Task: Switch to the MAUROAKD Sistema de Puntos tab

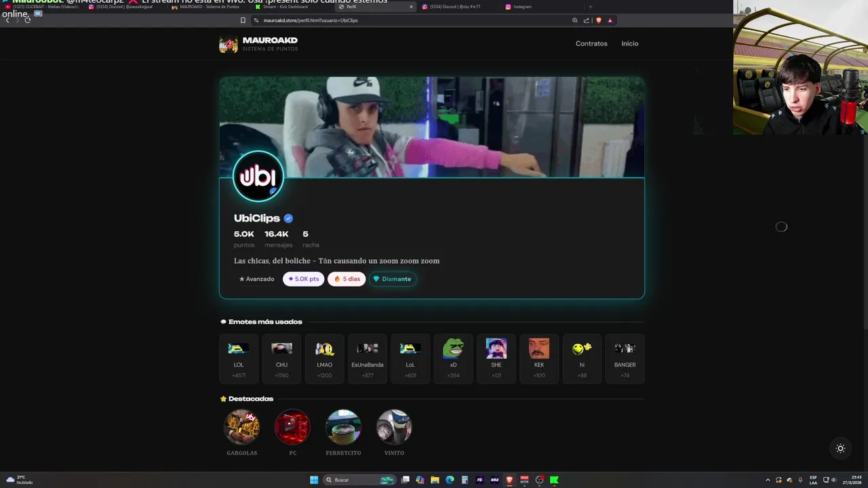Action: [x=209, y=7]
